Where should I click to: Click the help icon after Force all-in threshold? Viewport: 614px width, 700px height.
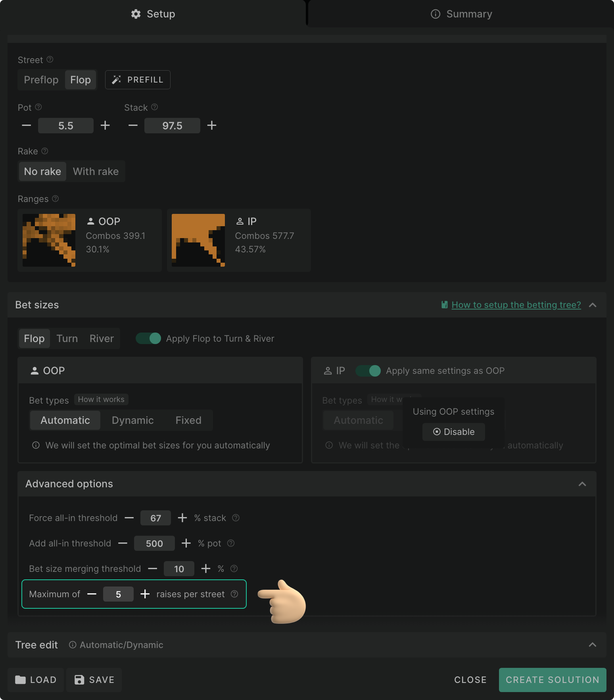pyautogui.click(x=236, y=518)
